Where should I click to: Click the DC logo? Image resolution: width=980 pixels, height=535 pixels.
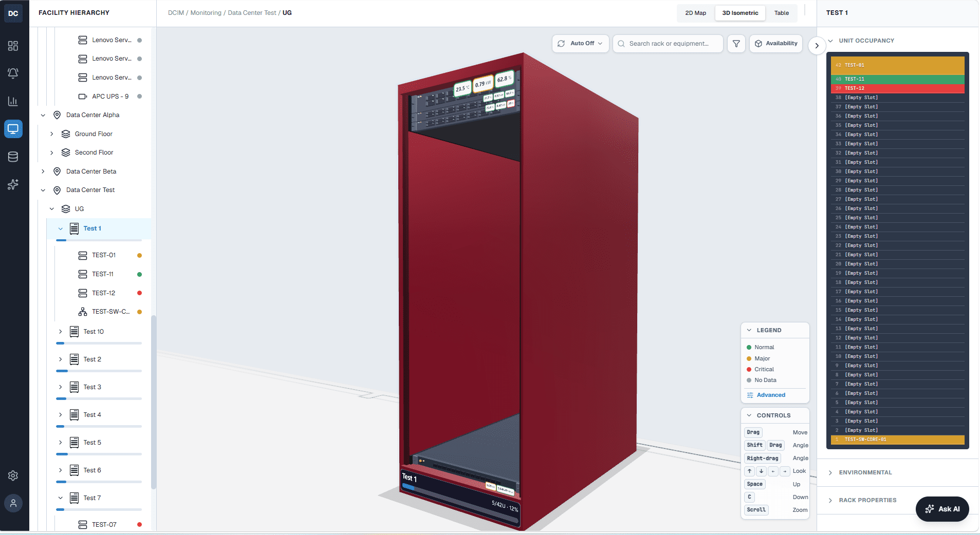[x=13, y=13]
